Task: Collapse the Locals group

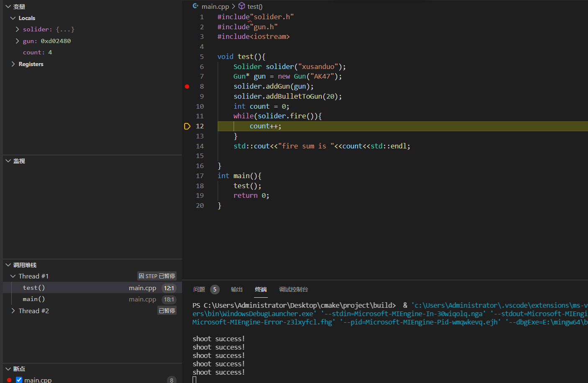Action: click(x=13, y=18)
